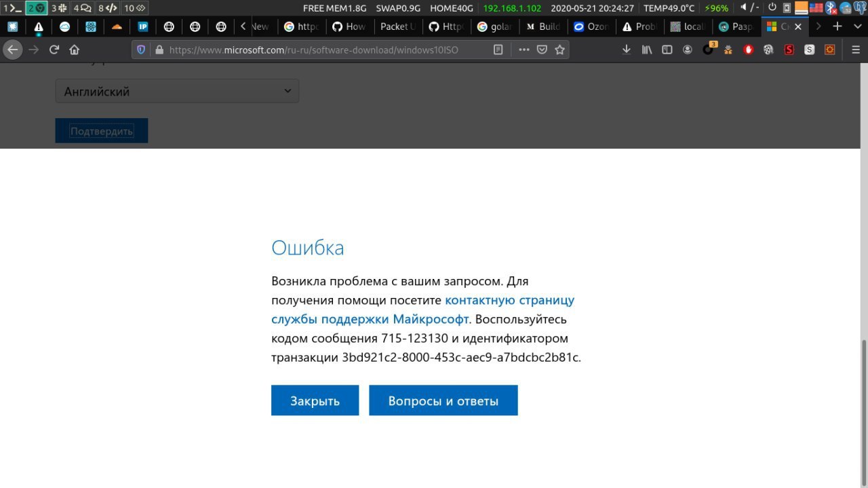Click the Вопросы и ответы button
868x488 pixels.
tap(443, 400)
